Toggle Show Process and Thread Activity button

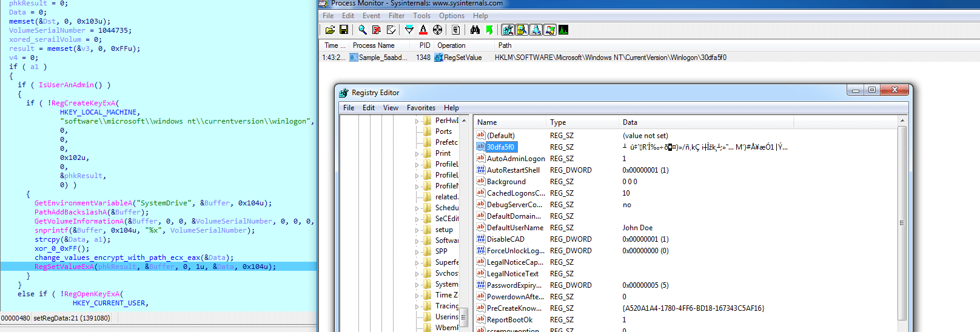tap(550, 30)
